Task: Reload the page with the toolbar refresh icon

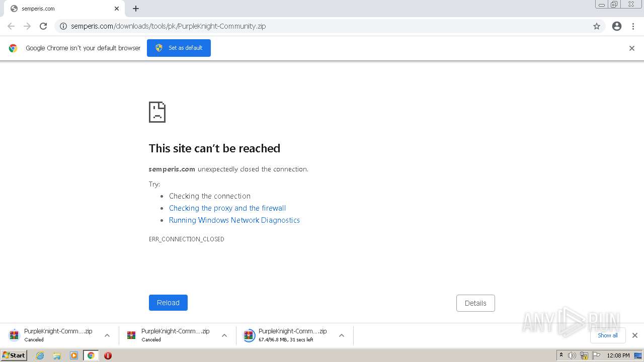Action: pos(43,26)
